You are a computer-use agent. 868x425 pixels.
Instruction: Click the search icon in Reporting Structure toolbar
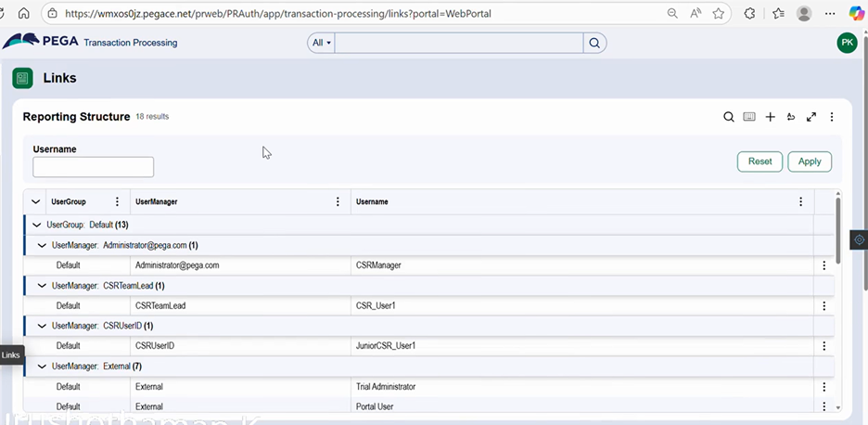click(729, 117)
